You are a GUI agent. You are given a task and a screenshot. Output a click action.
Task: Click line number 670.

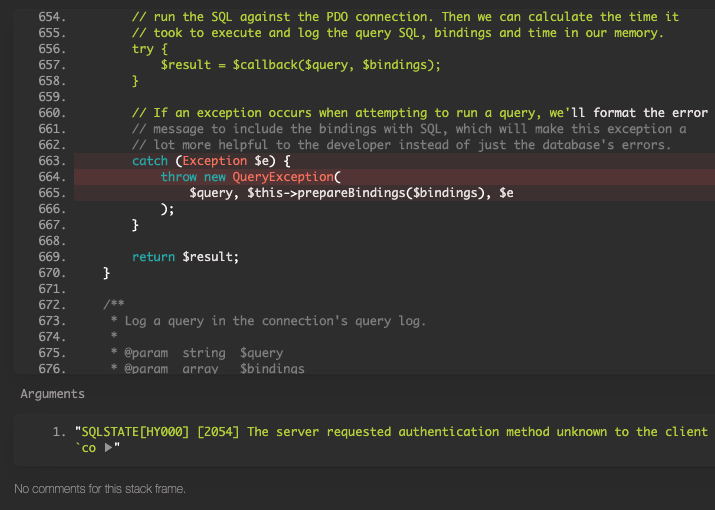pos(52,273)
